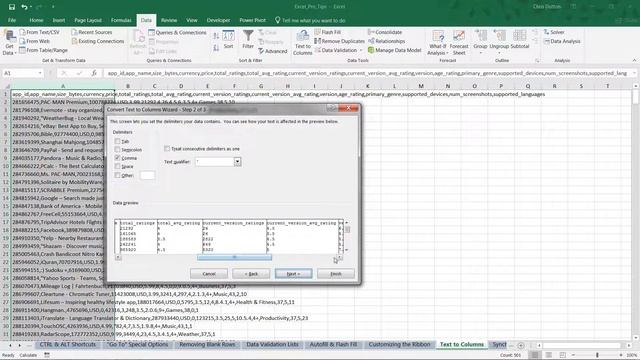Open the Outline dialog launcher
The image size is (640, 360).
537,60
